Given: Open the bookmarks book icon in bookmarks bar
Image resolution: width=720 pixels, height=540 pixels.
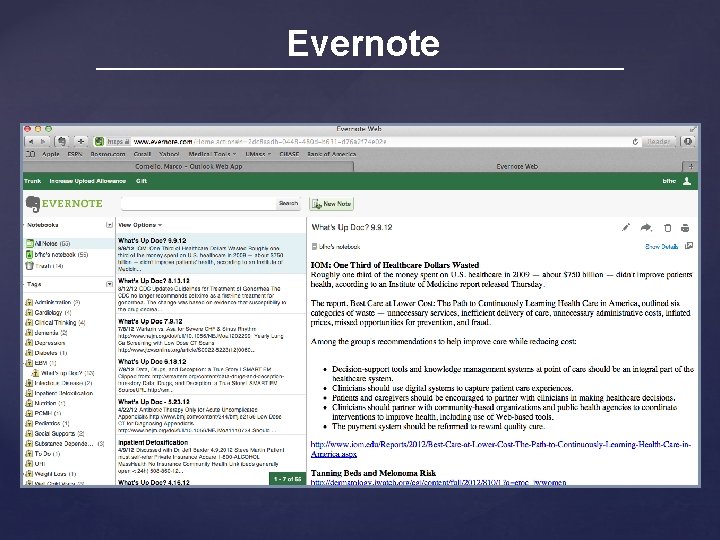Looking at the screenshot, I should click(x=31, y=154).
